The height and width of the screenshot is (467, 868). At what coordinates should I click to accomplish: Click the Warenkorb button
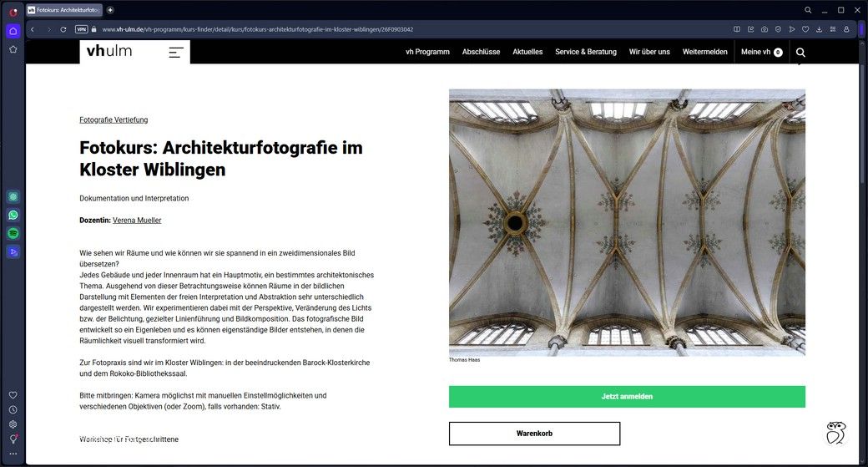(x=534, y=434)
